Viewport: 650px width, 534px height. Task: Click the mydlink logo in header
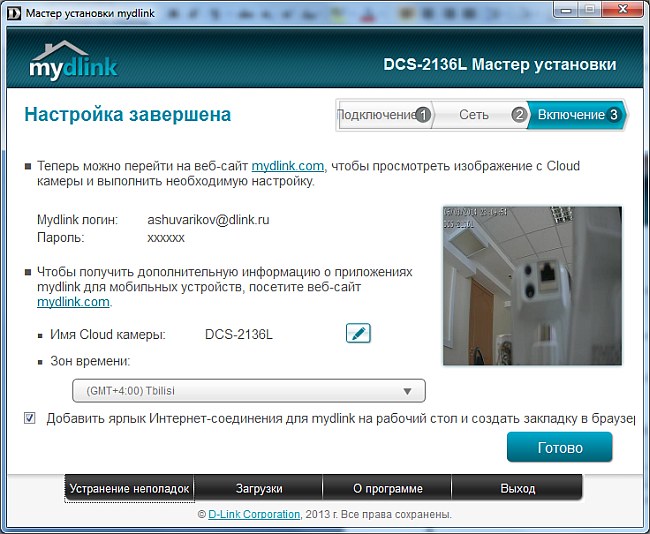click(72, 61)
